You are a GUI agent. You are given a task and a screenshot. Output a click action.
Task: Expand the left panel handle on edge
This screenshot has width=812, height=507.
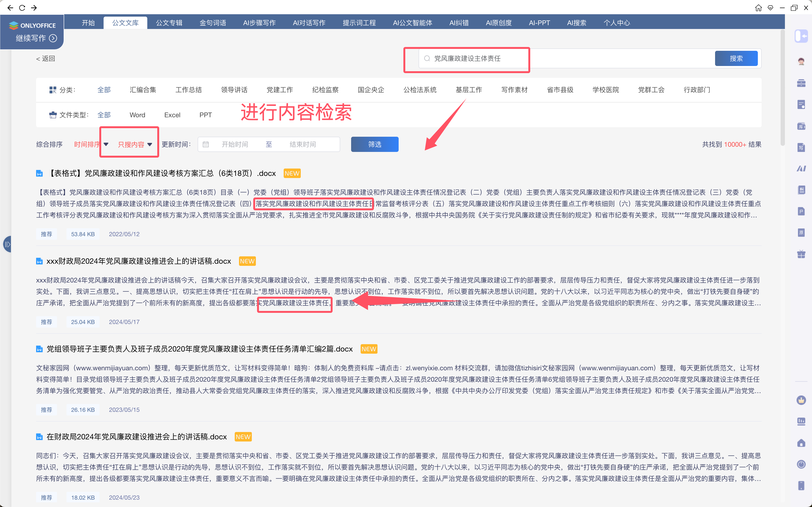tap(7, 244)
